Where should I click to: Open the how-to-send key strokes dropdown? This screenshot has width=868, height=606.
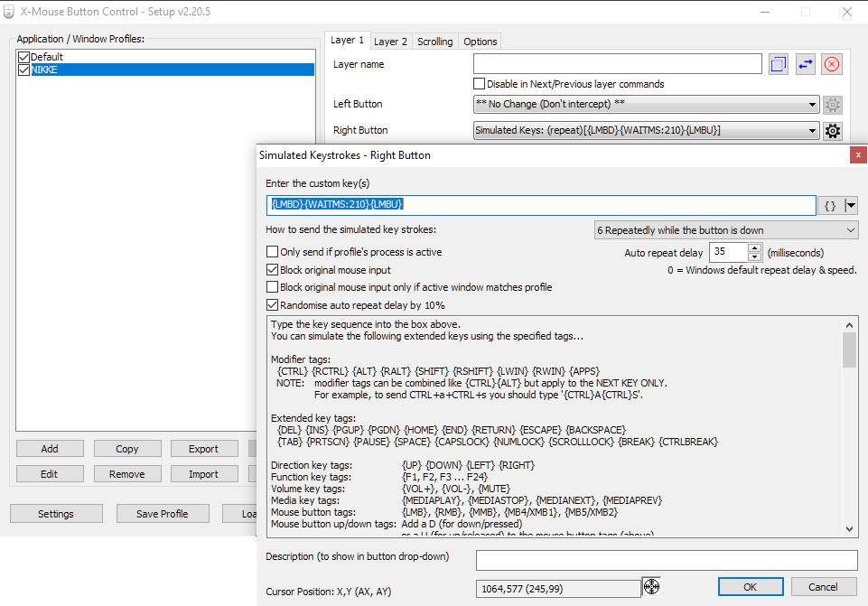pyautogui.click(x=726, y=230)
